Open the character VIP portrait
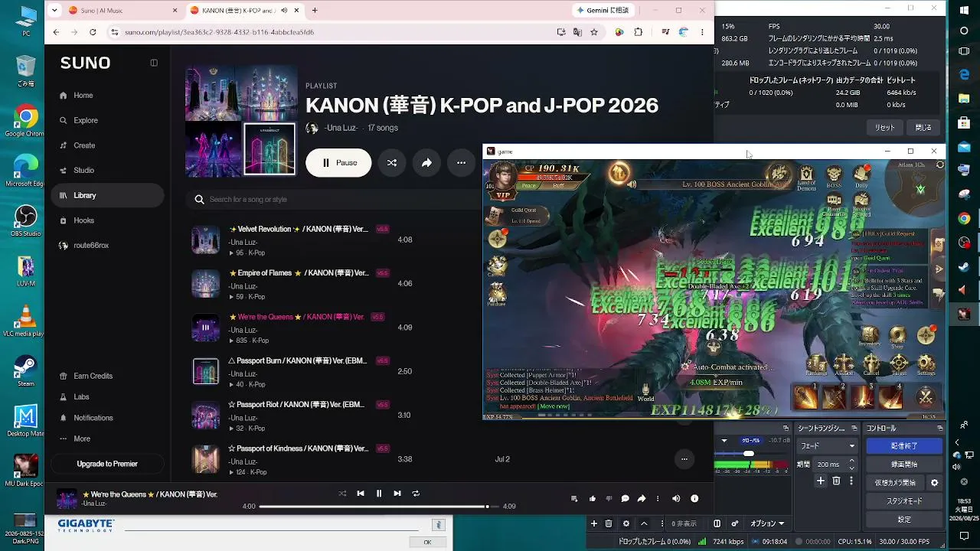This screenshot has width=980, height=551. pos(502,181)
